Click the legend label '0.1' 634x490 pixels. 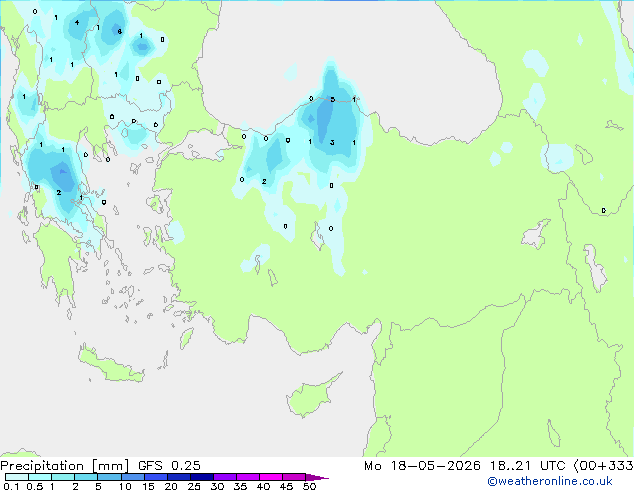point(11,486)
